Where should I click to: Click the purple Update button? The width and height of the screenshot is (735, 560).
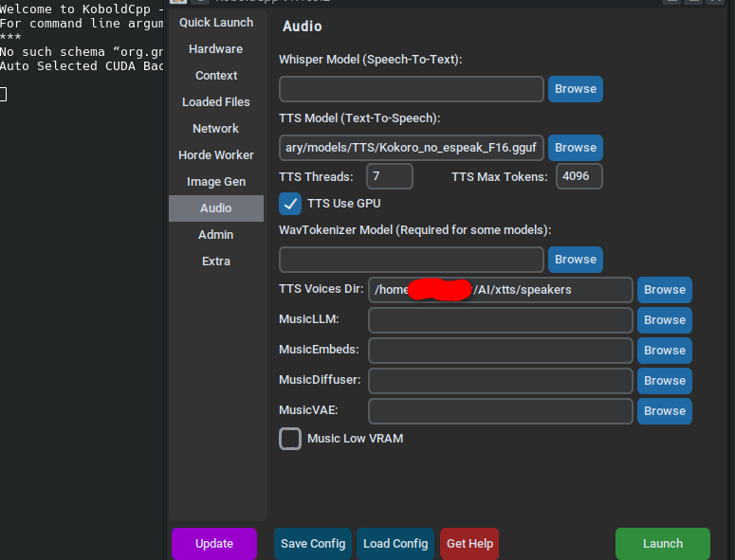click(214, 544)
